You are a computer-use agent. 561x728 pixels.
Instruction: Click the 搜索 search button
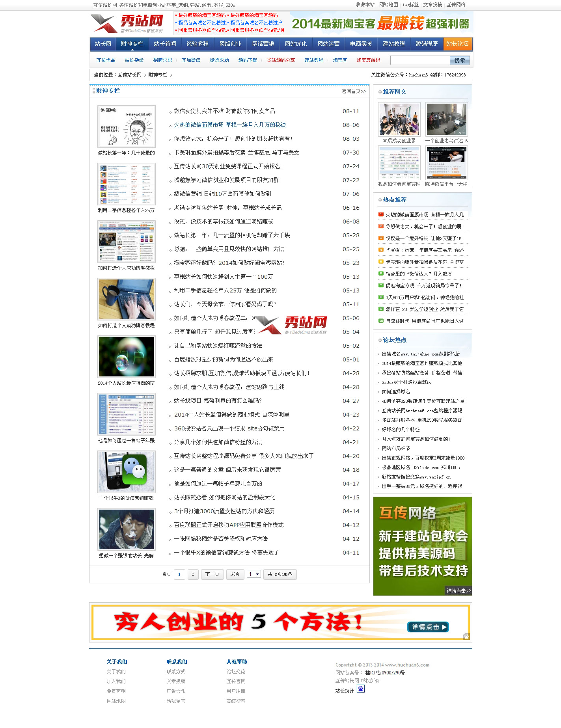click(459, 60)
